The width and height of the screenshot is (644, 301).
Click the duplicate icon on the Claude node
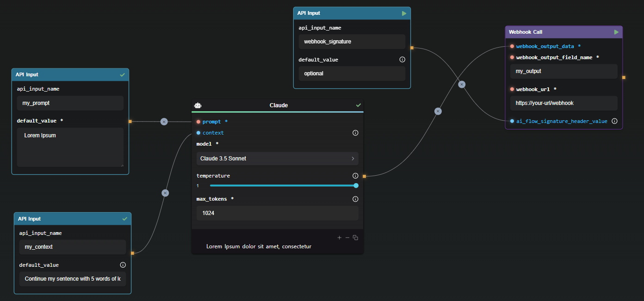tap(355, 237)
